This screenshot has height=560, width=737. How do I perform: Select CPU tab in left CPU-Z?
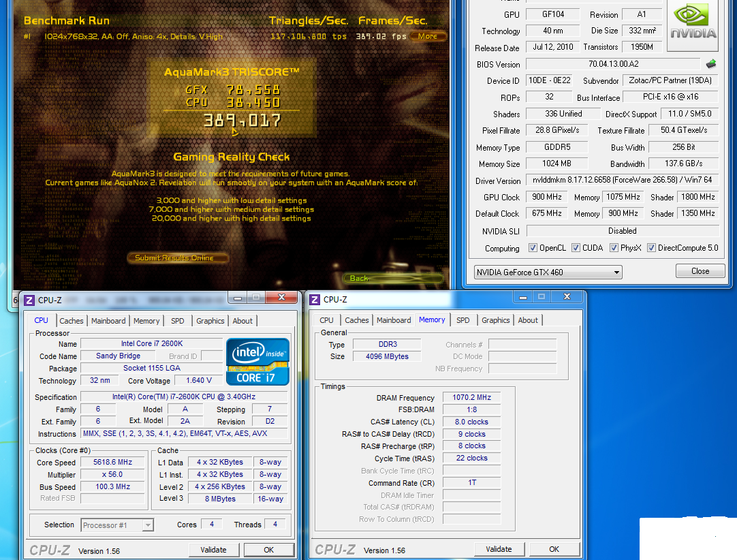coord(42,320)
